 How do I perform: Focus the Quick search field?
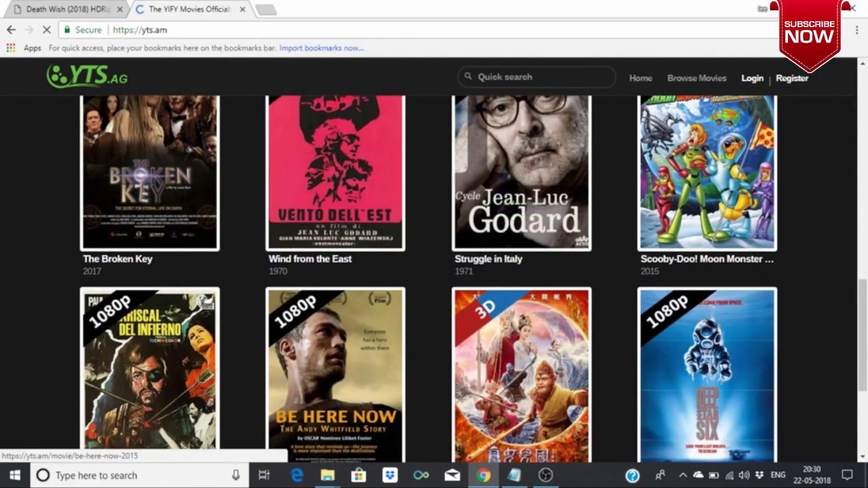tap(536, 77)
